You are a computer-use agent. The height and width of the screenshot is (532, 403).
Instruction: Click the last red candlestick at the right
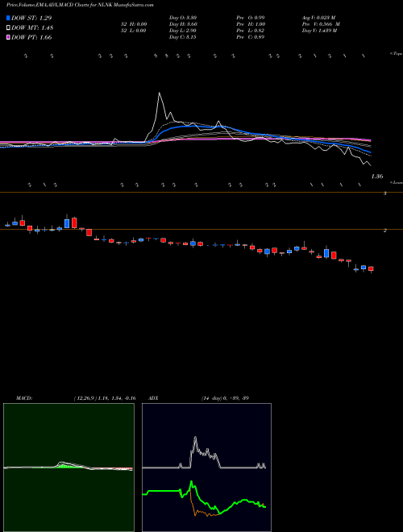coord(371,269)
